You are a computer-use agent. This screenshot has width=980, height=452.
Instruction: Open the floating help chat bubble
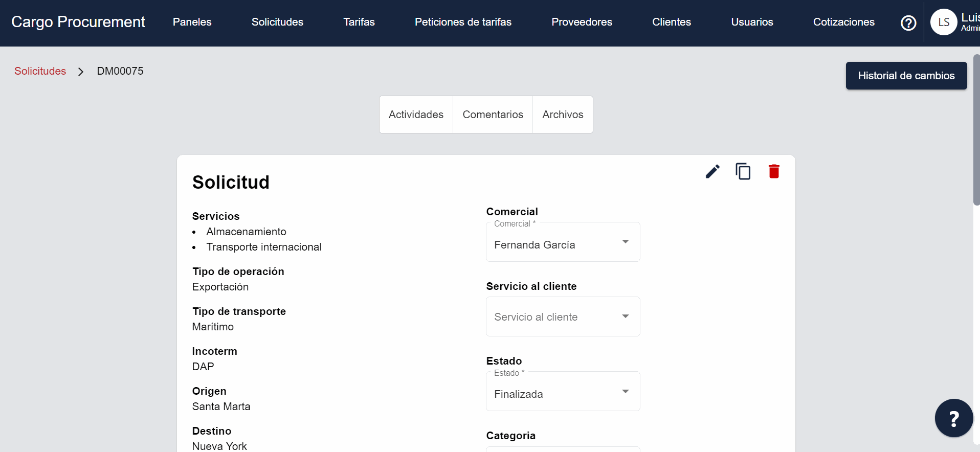[x=953, y=418]
